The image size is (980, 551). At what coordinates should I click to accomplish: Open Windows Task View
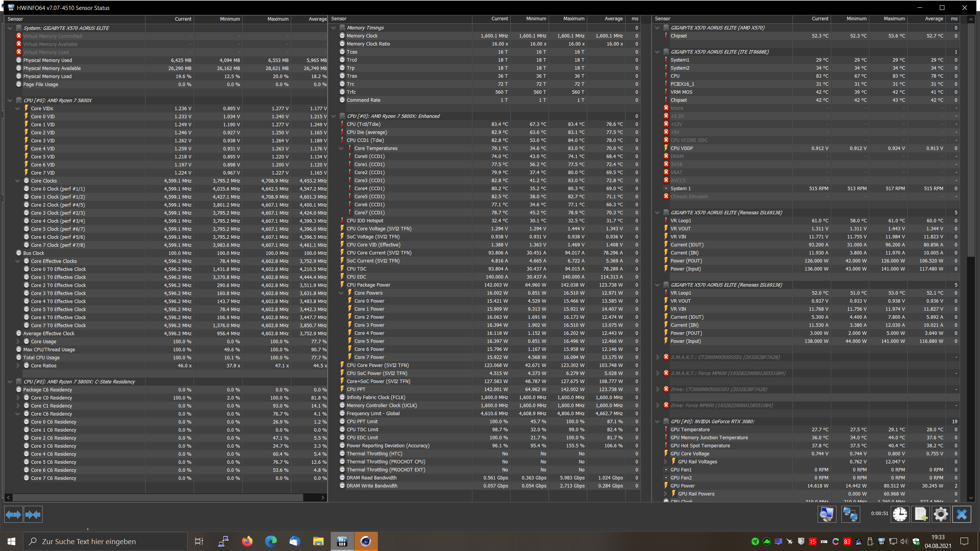[x=199, y=541]
